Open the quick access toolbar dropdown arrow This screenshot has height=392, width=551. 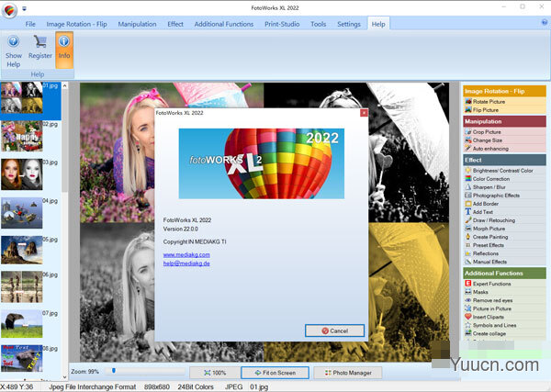pos(24,9)
